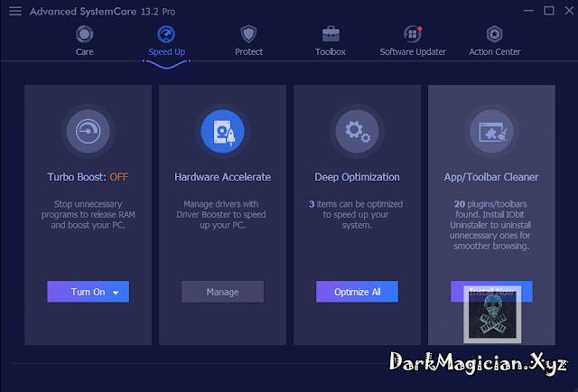Click the Deep Optimization gears icon
This screenshot has width=578, height=392.
pos(358,131)
